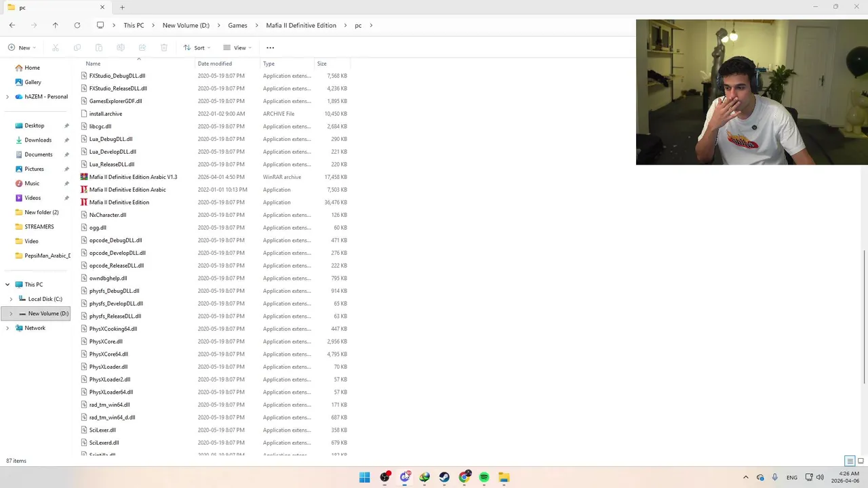Screen dimensions: 868x488
Task: Refresh the current folder view
Action: click(x=77, y=25)
